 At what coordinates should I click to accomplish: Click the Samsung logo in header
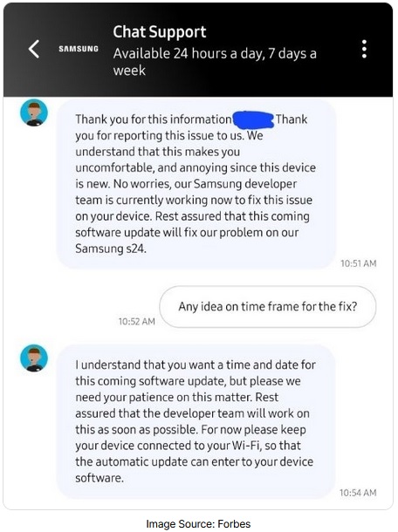pos(79,49)
